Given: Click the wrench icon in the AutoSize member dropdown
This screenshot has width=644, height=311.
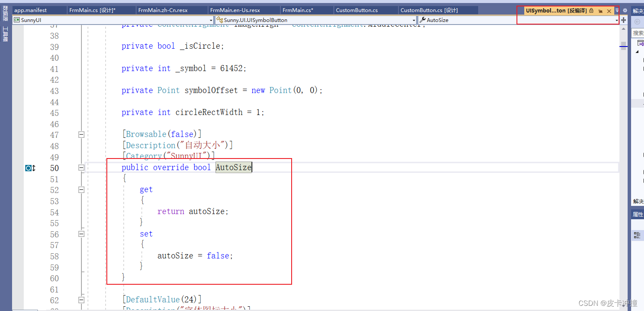Looking at the screenshot, I should [x=423, y=20].
